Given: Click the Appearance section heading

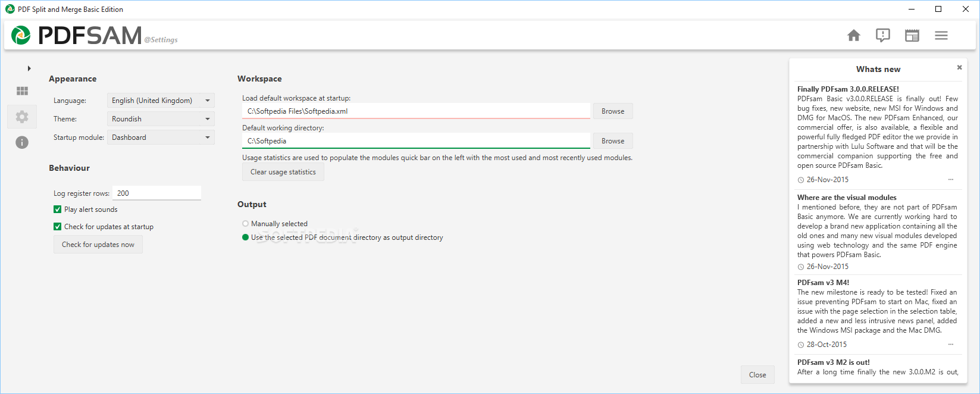Looking at the screenshot, I should pos(73,79).
